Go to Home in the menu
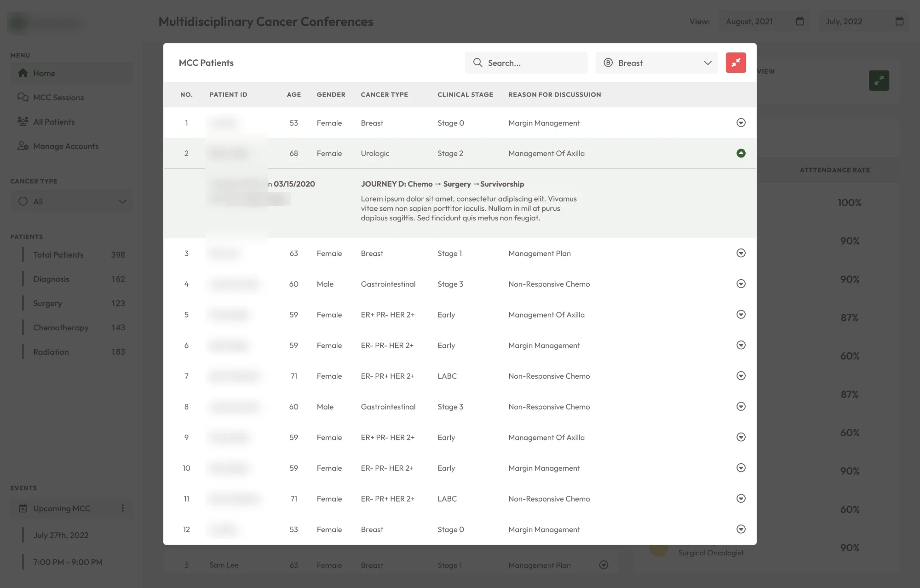This screenshot has height=588, width=920. (x=72, y=73)
